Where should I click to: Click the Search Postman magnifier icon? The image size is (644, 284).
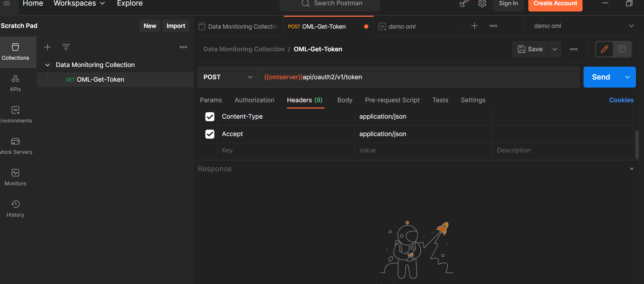click(306, 3)
